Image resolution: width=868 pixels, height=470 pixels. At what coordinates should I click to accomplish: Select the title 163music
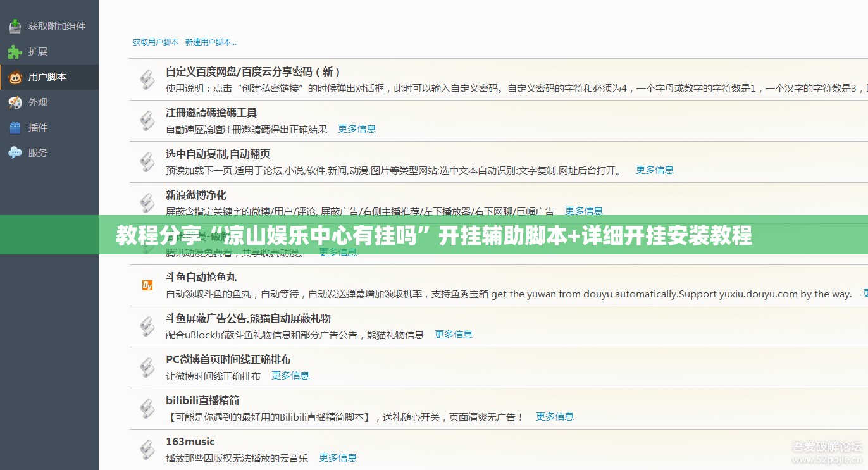190,442
